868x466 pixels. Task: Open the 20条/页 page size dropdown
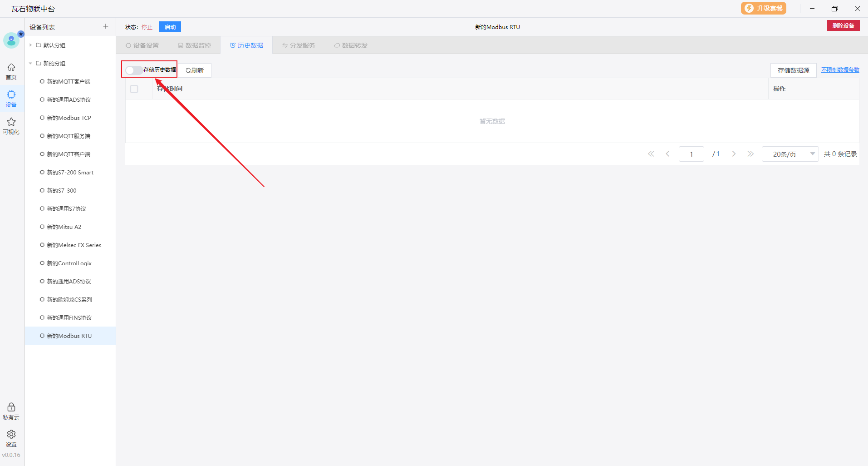coord(790,154)
